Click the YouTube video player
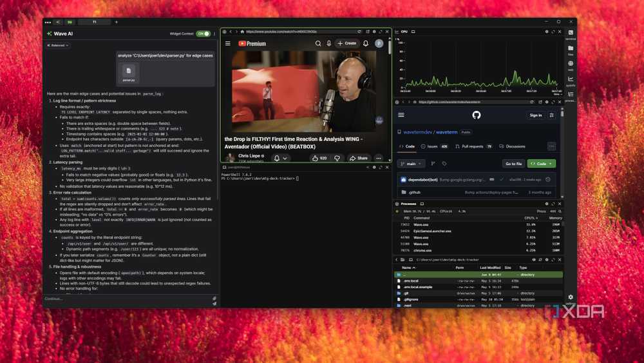The height and width of the screenshot is (363, 644). 305,92
